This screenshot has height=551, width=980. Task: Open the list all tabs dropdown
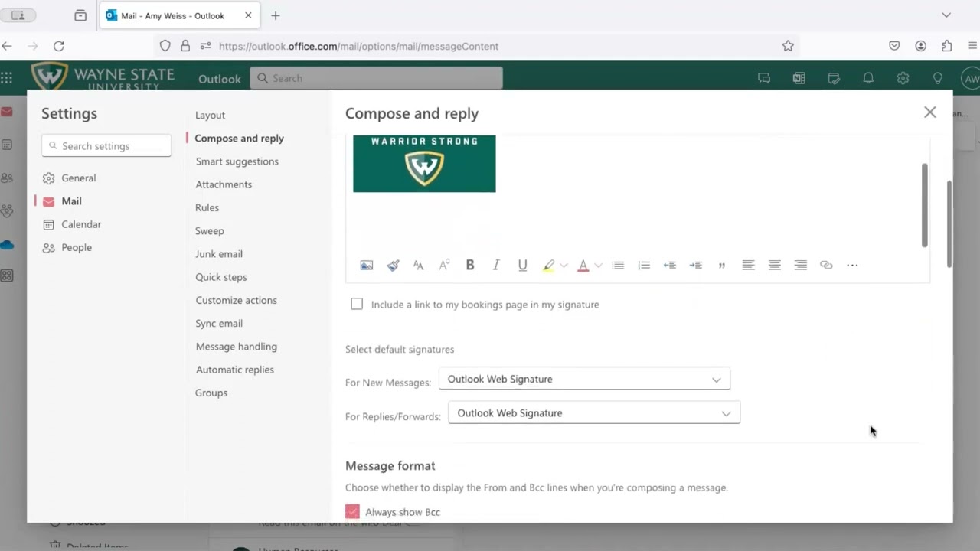(946, 15)
